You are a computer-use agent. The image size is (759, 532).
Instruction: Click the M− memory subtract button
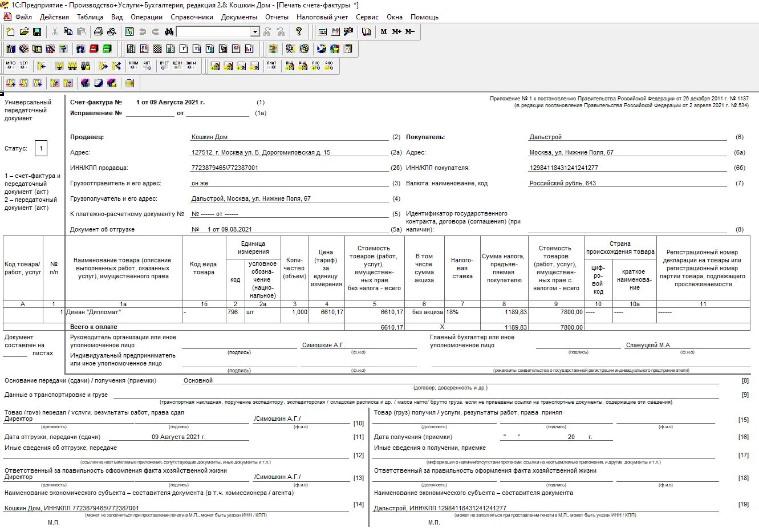[x=410, y=32]
